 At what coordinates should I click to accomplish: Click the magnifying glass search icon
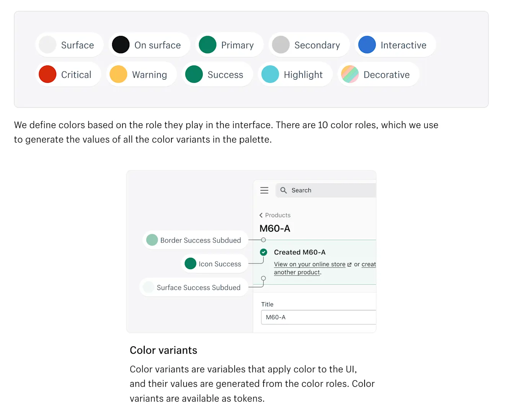[x=283, y=190]
